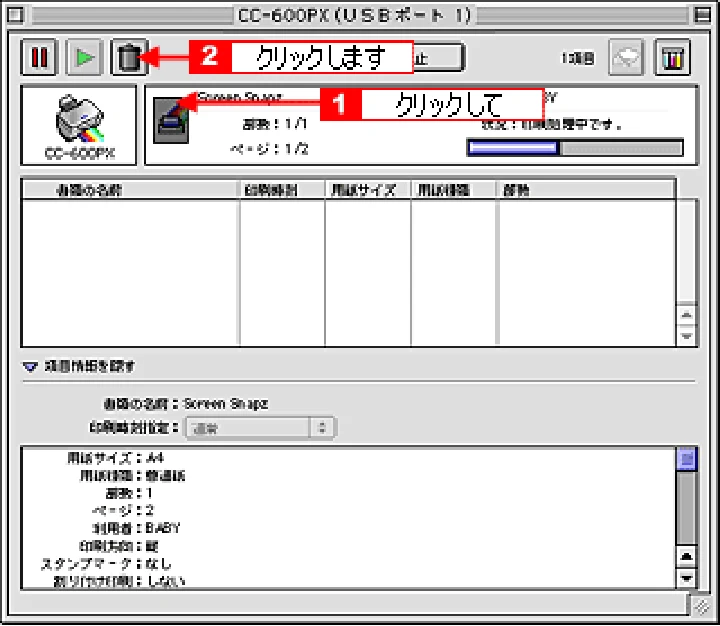The width and height of the screenshot is (720, 626).
Task: Click the 部数：1/1 job copies text
Action: coord(275,124)
